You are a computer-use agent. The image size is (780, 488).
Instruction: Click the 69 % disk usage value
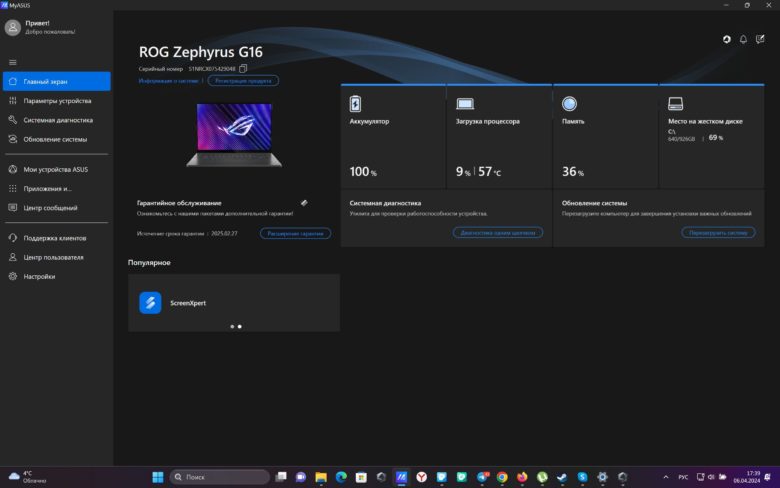click(x=716, y=138)
